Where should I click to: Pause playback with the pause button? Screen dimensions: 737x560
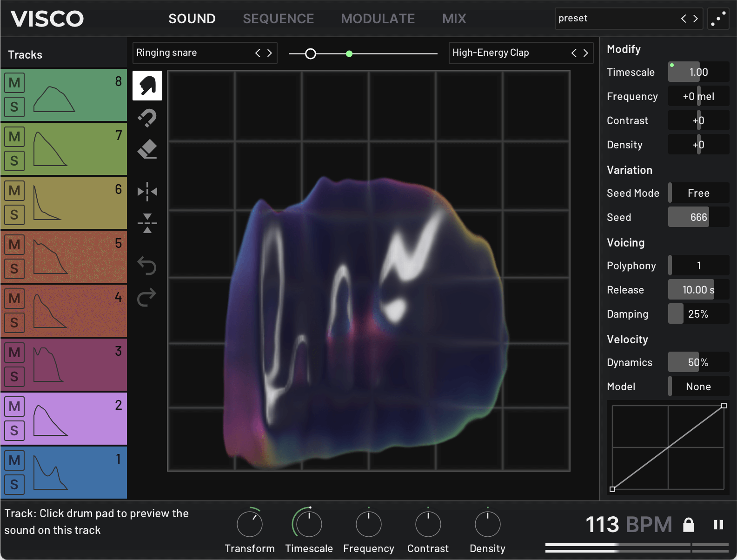click(718, 525)
